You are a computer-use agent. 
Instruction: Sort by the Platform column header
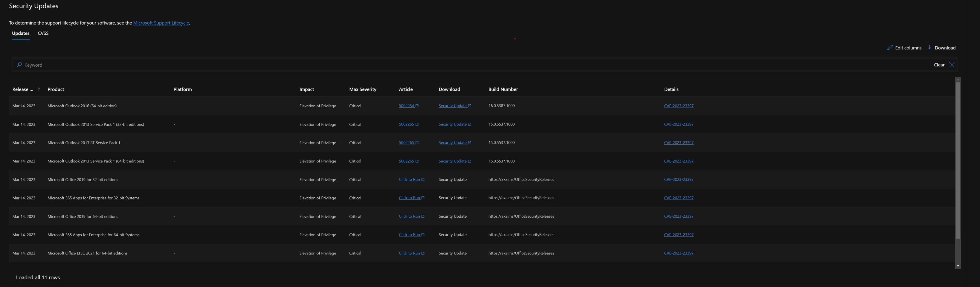coord(183,90)
